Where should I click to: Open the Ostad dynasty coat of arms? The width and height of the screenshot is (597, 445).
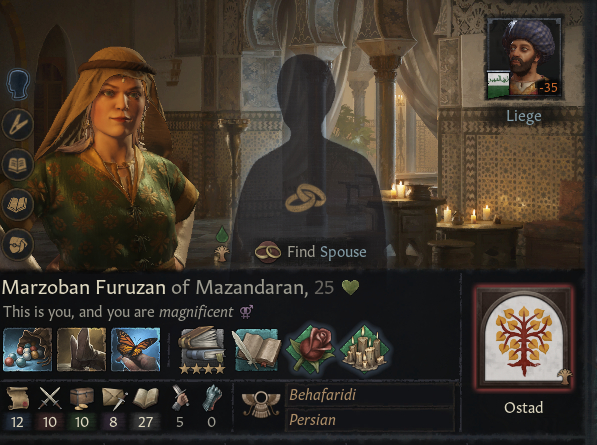tap(524, 338)
